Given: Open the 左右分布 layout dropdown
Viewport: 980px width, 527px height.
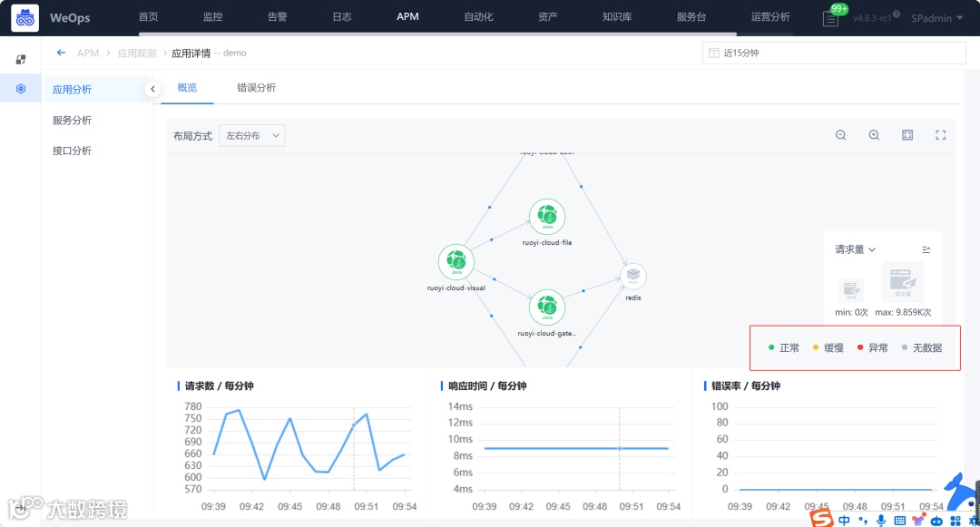Looking at the screenshot, I should point(252,135).
